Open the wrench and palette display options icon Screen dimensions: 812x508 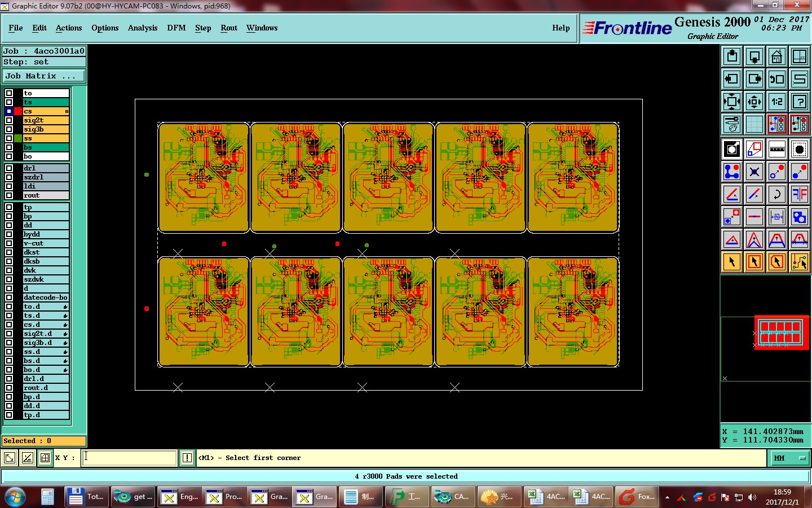[x=732, y=124]
